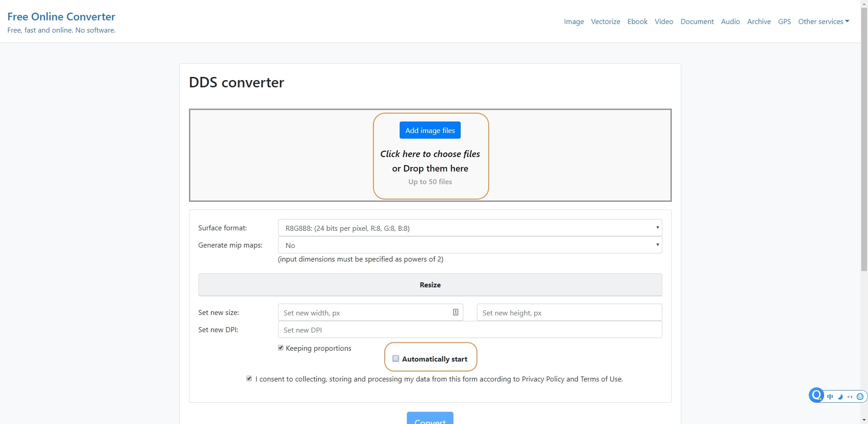Click the input method round logo icon
868x424 pixels.
click(816, 395)
